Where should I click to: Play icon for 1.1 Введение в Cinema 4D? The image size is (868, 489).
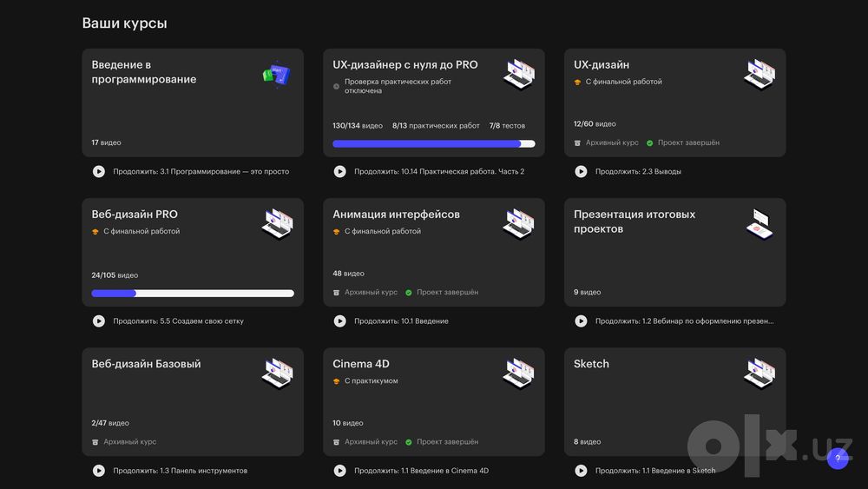pos(340,471)
